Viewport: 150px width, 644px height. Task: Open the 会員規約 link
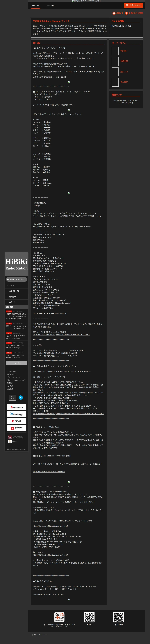tap(10, 386)
